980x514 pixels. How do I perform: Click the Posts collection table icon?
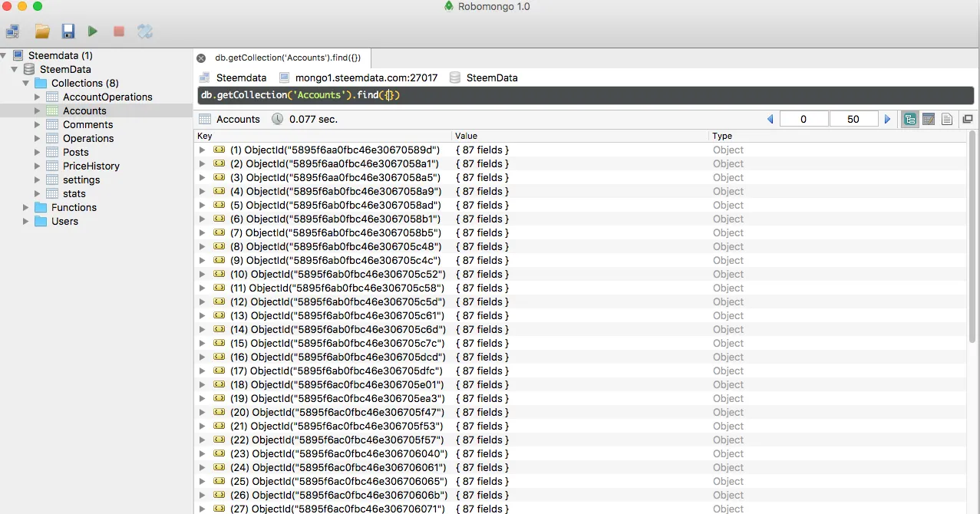(52, 152)
